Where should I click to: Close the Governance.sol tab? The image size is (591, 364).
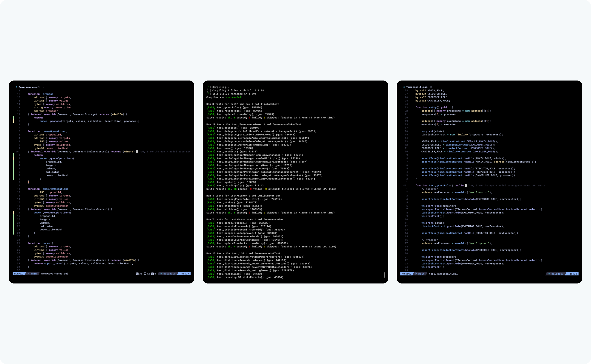[x=43, y=87]
